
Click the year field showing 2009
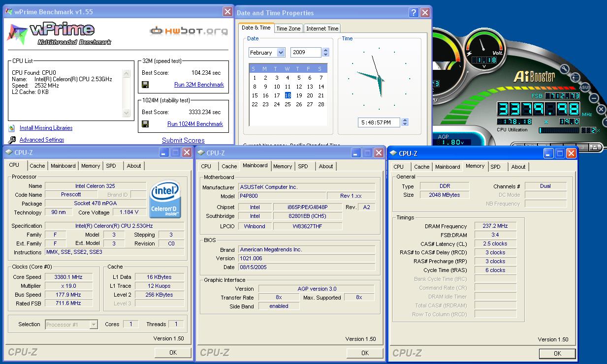tap(306, 52)
